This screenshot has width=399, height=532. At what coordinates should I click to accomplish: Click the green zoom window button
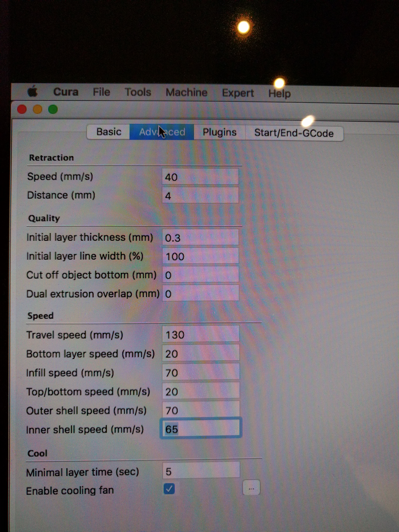tap(53, 110)
